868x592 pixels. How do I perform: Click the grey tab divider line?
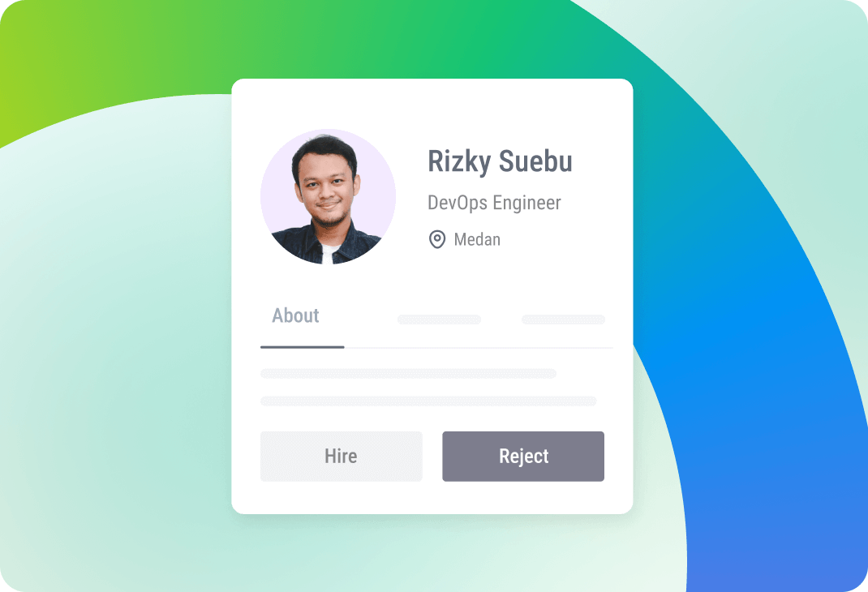(x=479, y=347)
